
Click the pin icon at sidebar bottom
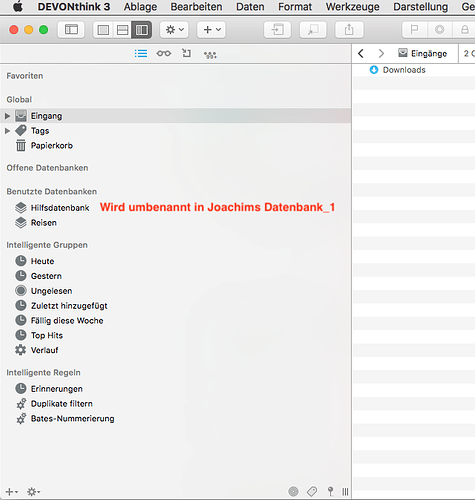pos(330,491)
